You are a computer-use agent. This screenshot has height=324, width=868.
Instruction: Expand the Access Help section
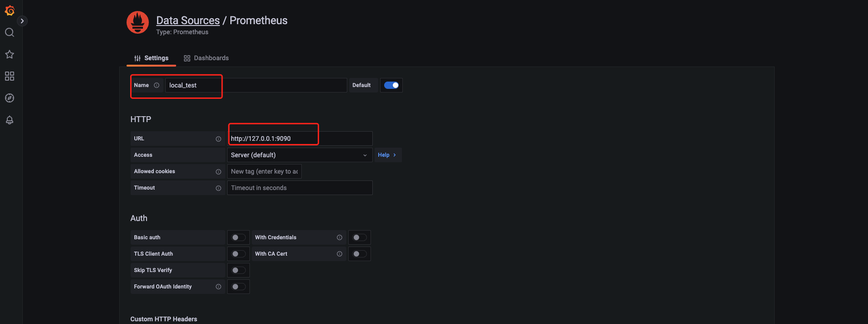point(387,155)
